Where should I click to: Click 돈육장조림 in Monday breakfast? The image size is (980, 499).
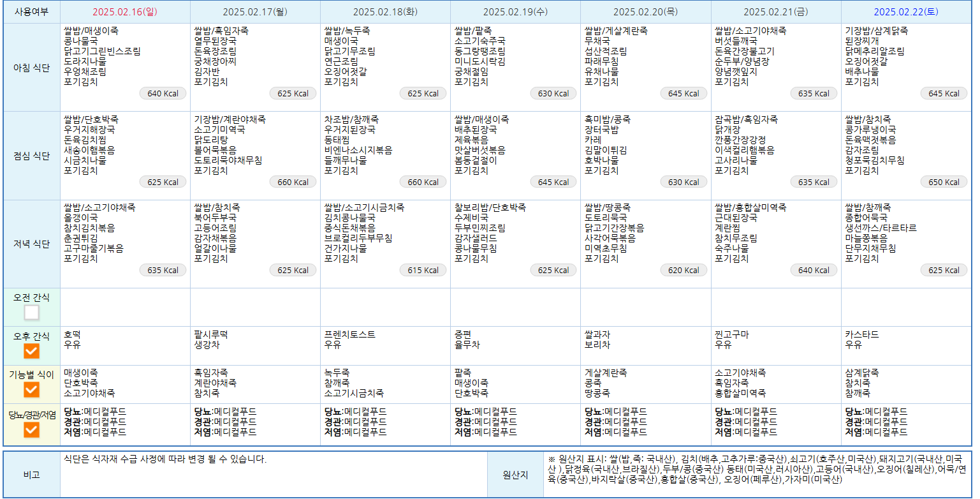215,51
